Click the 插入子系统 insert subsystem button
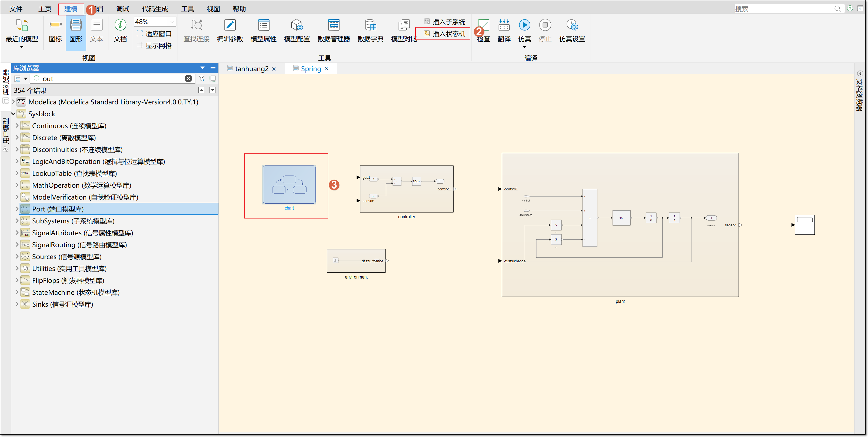 (x=444, y=22)
